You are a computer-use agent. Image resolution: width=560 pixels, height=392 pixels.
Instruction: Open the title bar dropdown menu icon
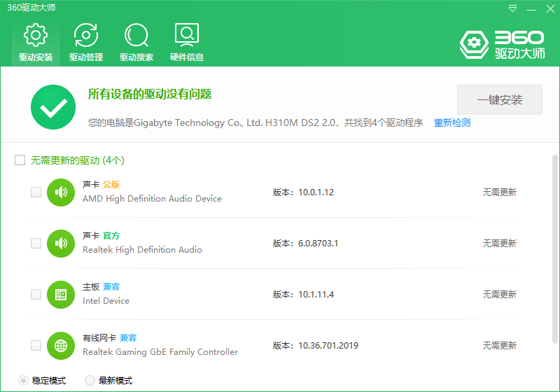tap(512, 8)
